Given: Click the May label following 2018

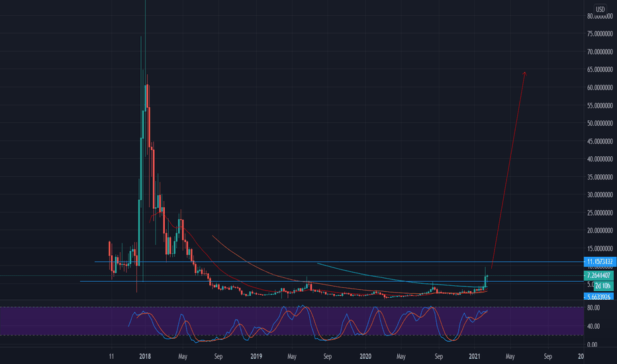Looking at the screenshot, I should click(x=183, y=356).
